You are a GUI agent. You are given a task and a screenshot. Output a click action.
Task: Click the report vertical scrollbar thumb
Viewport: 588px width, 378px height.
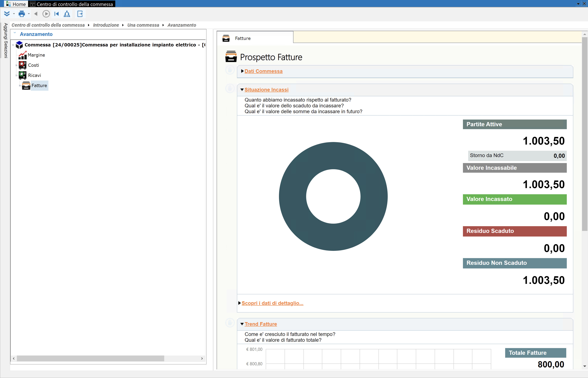click(585, 134)
